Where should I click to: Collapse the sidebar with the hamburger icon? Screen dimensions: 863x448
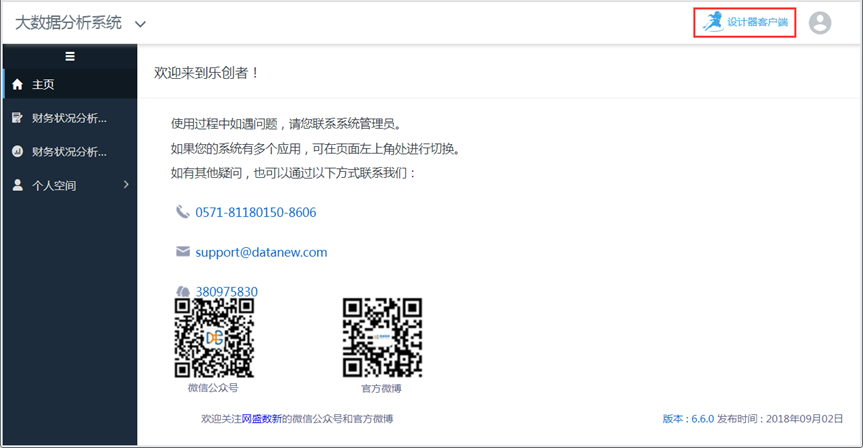click(70, 56)
